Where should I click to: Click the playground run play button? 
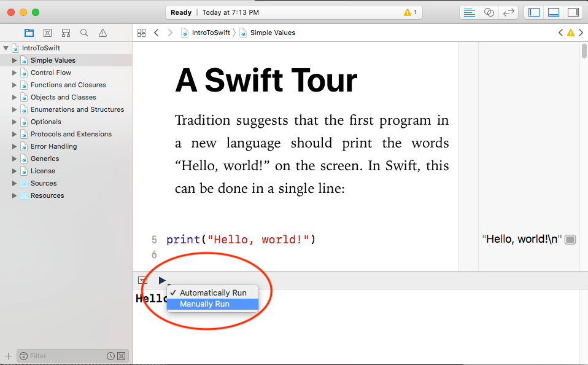tap(162, 280)
